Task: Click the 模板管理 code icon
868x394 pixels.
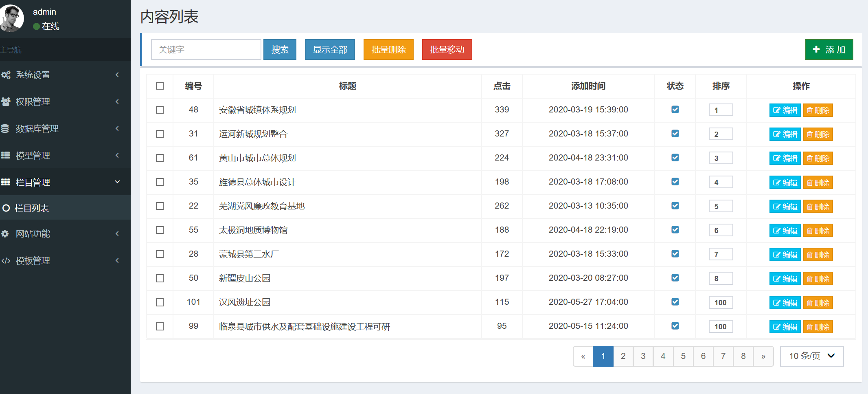Action: pos(6,261)
